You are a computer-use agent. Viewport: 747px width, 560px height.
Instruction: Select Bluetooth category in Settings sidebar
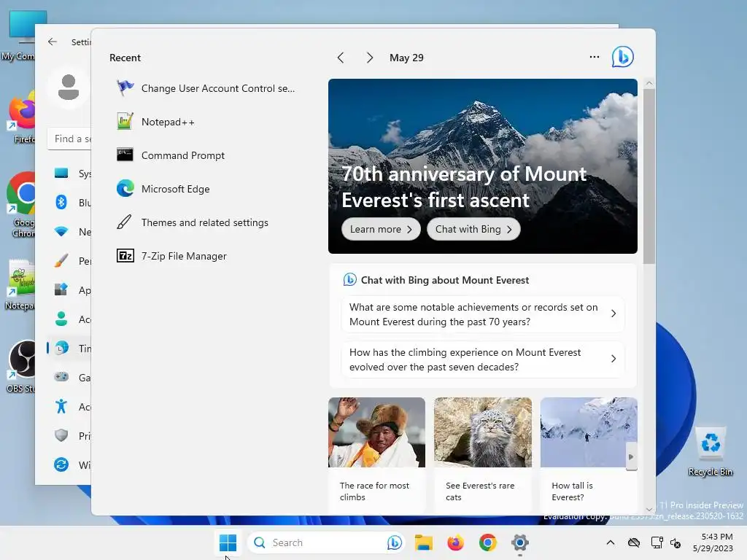pos(71,203)
